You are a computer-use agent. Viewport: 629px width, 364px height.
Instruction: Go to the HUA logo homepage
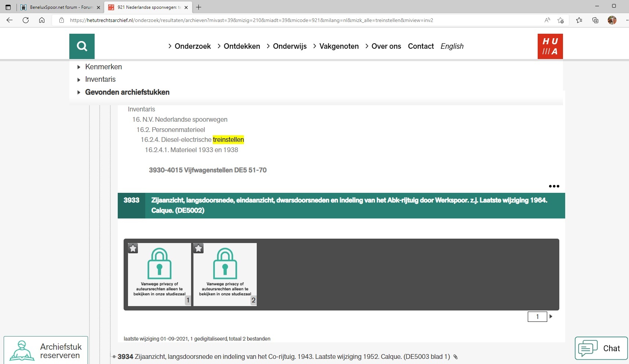point(550,46)
